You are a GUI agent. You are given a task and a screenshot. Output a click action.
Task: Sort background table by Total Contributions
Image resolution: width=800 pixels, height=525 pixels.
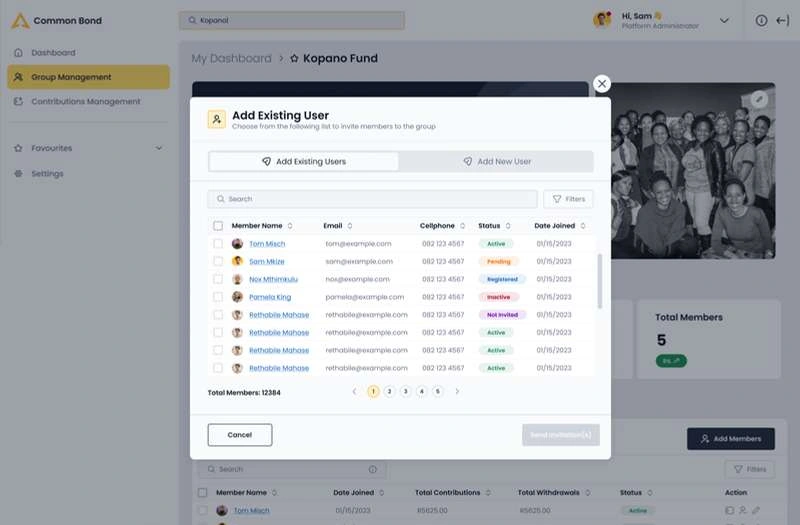pyautogui.click(x=488, y=493)
